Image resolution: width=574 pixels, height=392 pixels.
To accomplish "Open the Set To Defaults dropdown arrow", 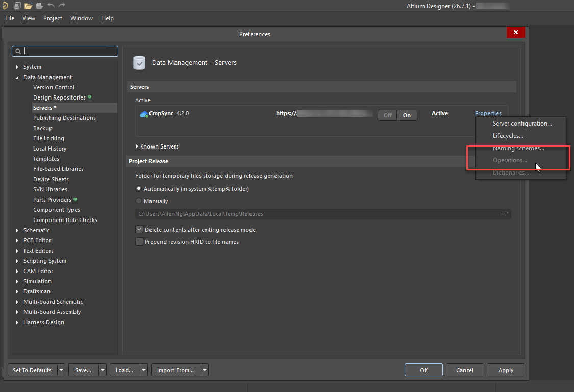I will click(x=61, y=370).
